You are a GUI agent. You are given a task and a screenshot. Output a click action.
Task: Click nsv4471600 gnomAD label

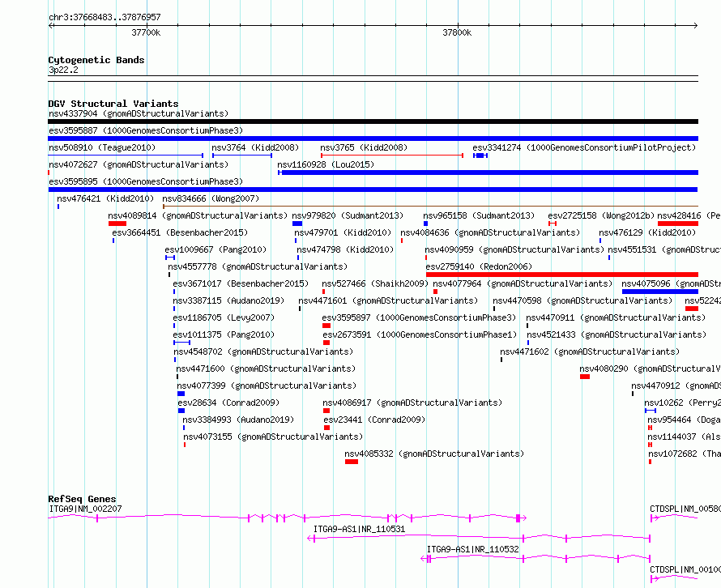(266, 369)
